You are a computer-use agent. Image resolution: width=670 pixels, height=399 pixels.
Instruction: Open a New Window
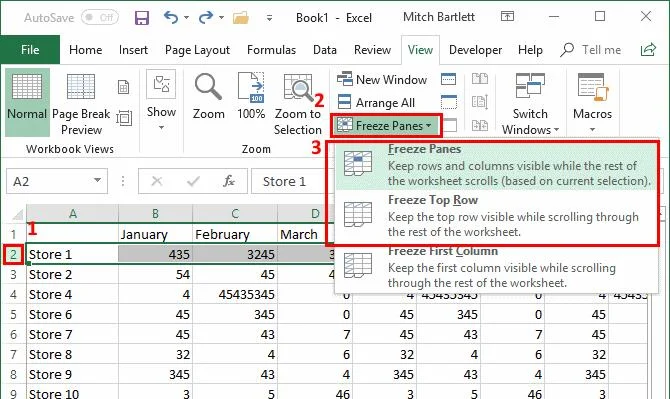tap(382, 79)
